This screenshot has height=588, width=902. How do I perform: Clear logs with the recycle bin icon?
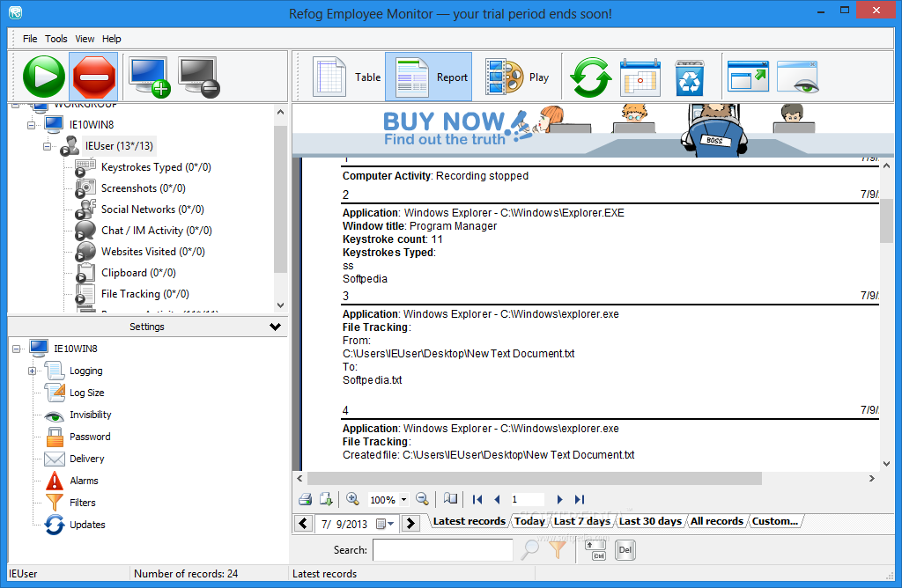pos(689,77)
